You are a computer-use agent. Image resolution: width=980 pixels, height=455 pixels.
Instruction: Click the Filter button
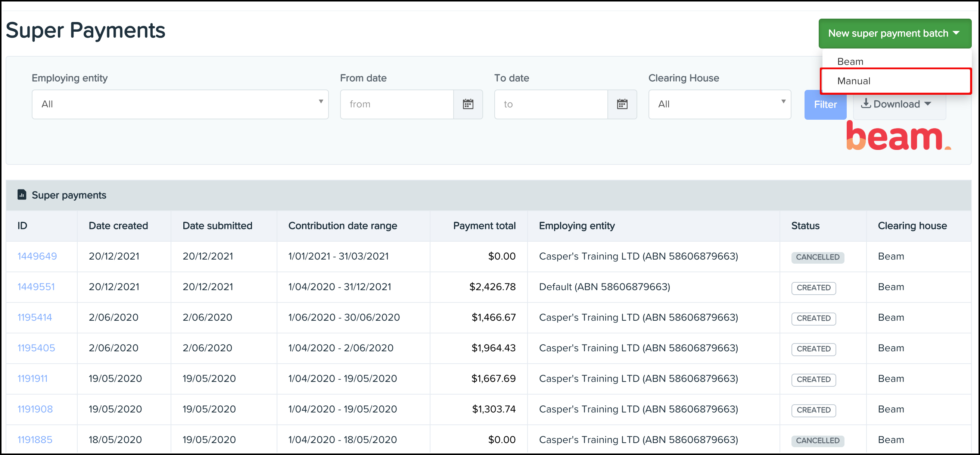pos(825,104)
